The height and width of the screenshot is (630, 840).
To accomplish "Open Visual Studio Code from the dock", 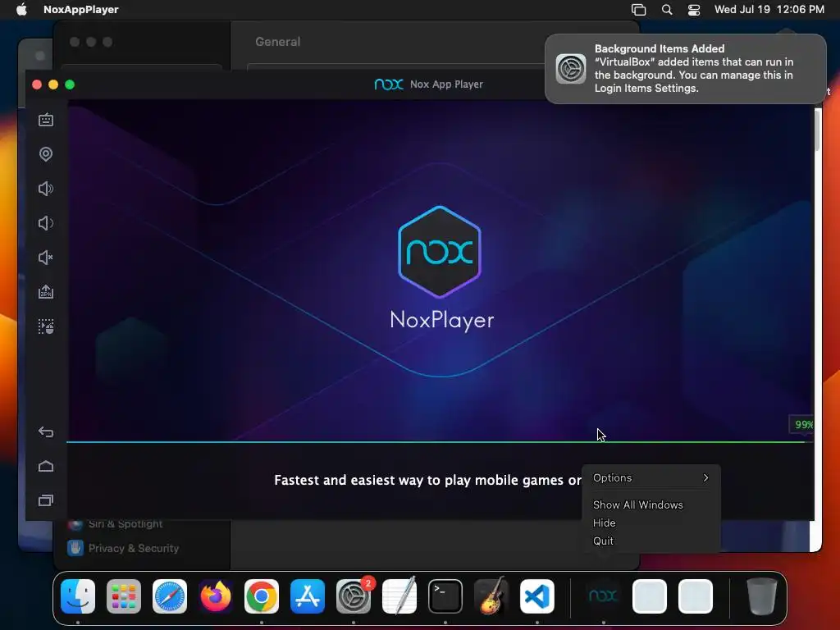I will pos(537,596).
